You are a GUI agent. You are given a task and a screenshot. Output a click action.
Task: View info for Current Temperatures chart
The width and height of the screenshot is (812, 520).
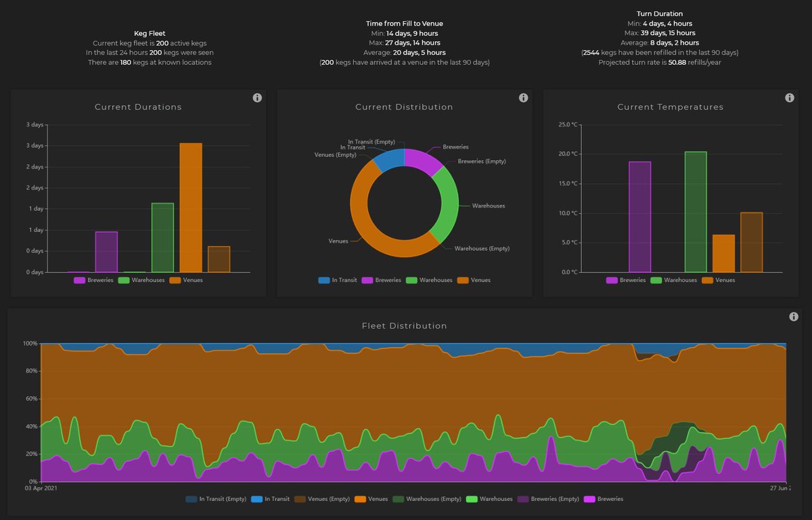click(789, 97)
